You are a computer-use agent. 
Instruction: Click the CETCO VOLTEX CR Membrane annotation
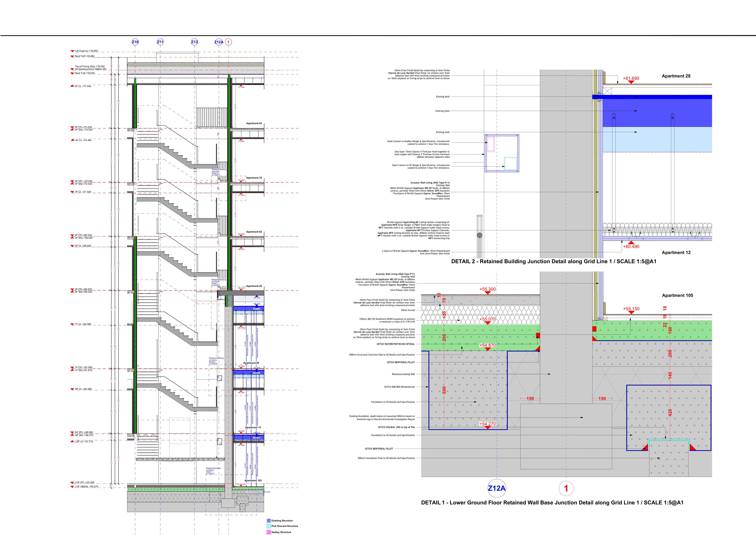(x=399, y=387)
